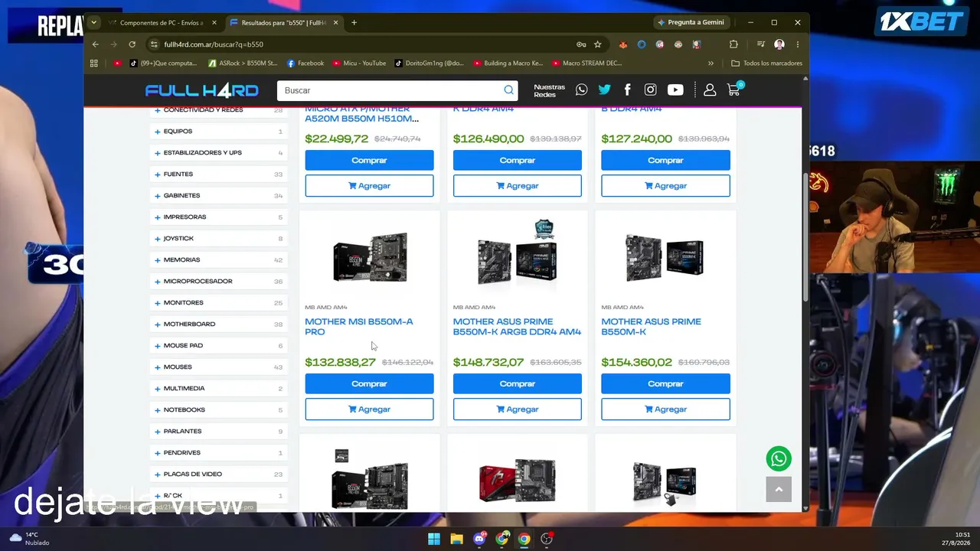This screenshot has height=551, width=980.
Task: Go back with the browser back arrow
Action: (96, 44)
